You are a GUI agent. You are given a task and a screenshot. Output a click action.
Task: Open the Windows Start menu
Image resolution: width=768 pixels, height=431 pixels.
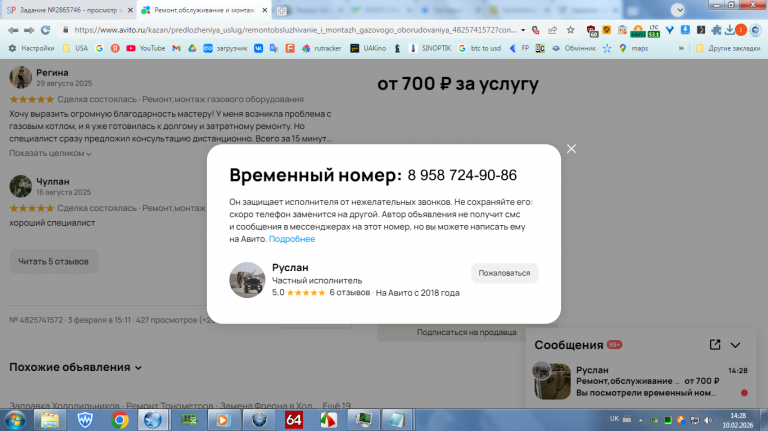[15, 420]
